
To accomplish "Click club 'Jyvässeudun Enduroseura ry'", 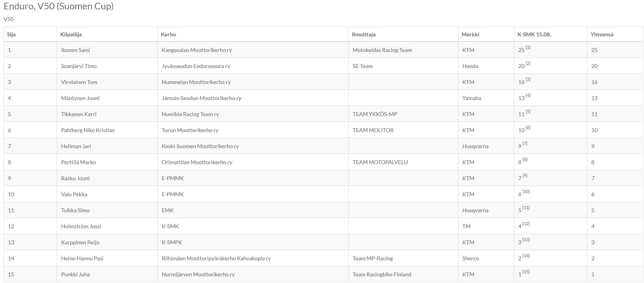I will pos(196,66).
